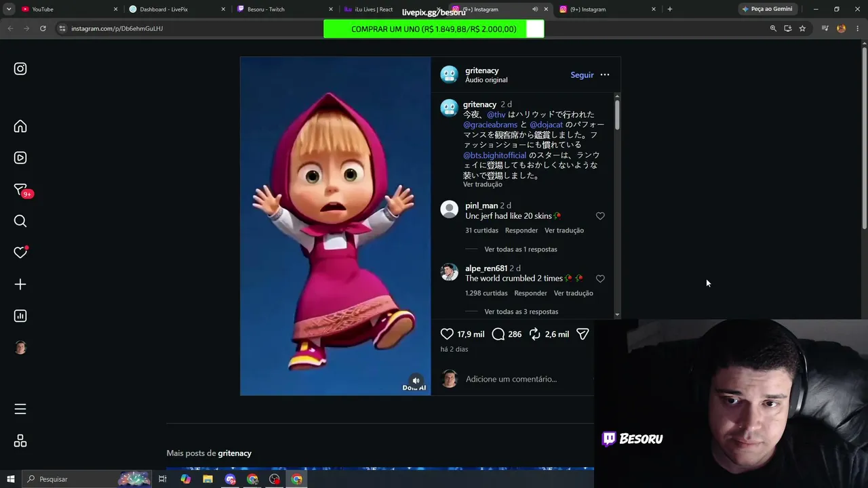Reply to pinl_man's comment
The height and width of the screenshot is (488, 868).
point(521,230)
